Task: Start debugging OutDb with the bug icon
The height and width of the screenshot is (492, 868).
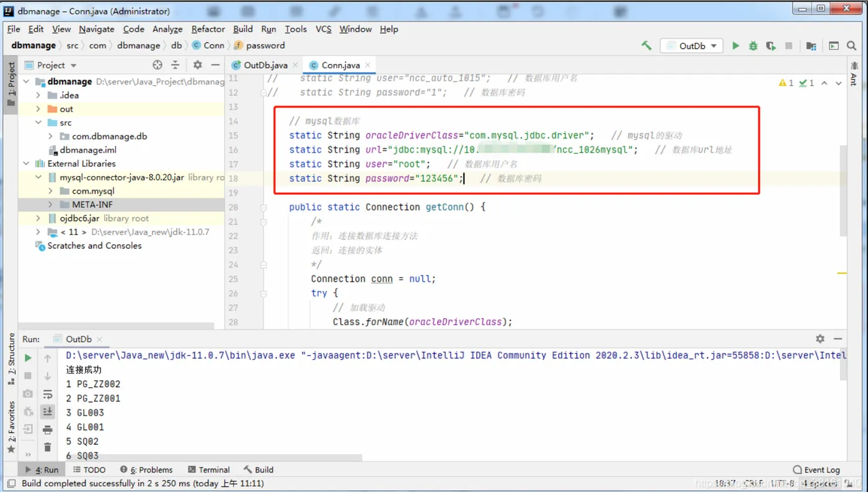Action: 753,46
